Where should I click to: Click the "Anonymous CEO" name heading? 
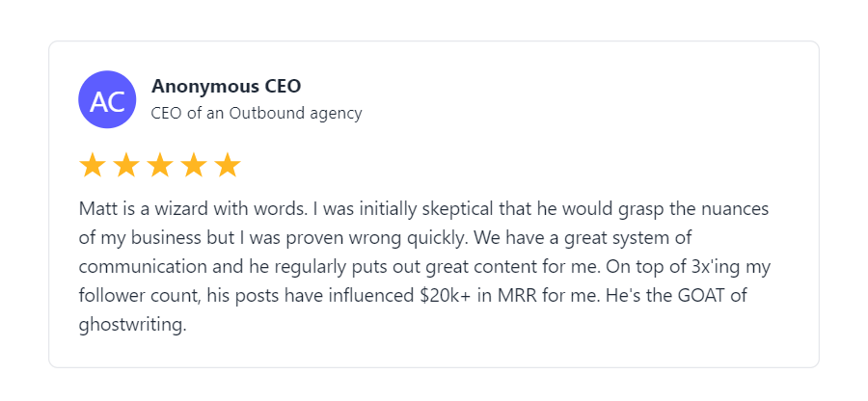[226, 86]
